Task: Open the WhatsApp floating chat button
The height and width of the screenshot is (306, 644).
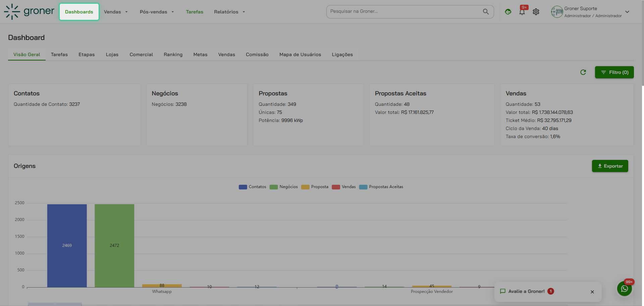Action: (625, 289)
